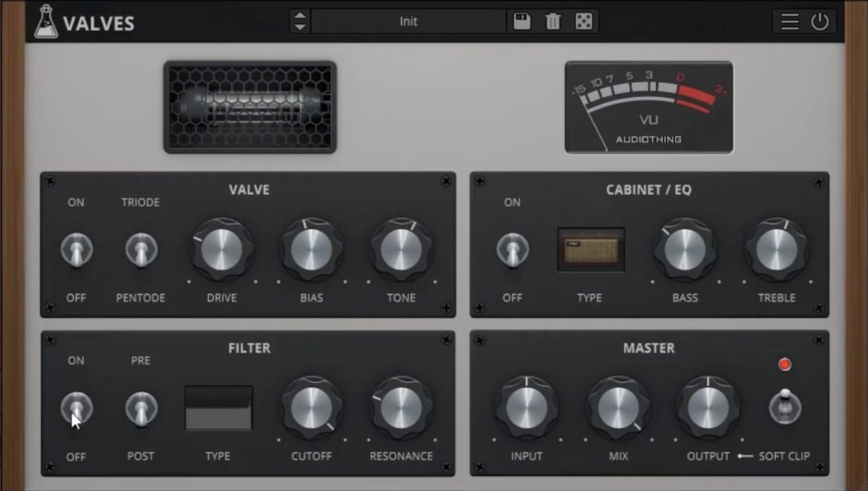This screenshot has width=868, height=491.
Task: Toggle the Cabinet/EQ ON/OFF switch
Action: click(x=513, y=250)
